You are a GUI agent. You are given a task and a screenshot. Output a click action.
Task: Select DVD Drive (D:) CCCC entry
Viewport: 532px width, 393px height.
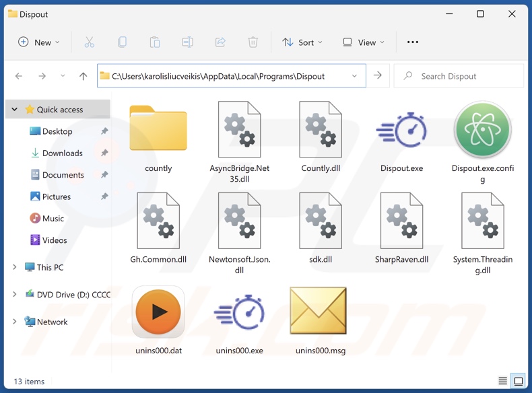pyautogui.click(x=68, y=294)
